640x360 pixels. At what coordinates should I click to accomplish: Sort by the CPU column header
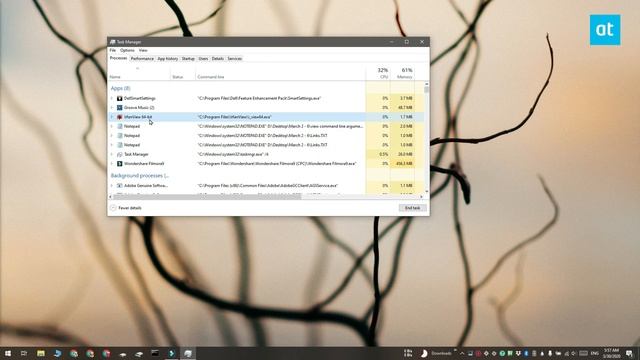(378, 73)
